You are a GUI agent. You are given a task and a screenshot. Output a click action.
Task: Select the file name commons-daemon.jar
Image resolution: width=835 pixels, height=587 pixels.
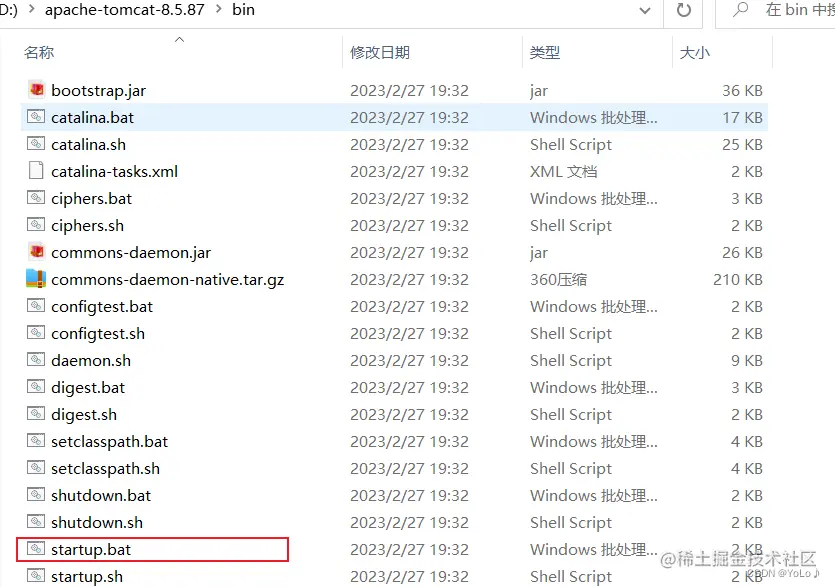pos(131,252)
